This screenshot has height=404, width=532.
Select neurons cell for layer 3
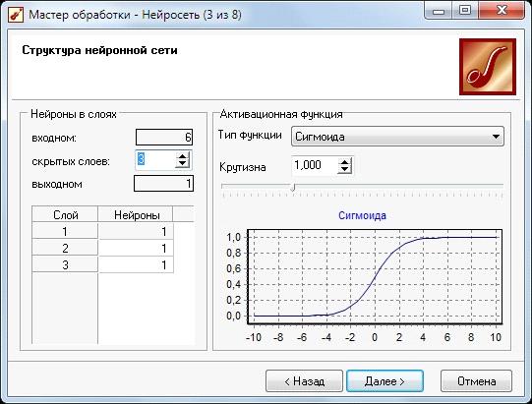tap(136, 264)
